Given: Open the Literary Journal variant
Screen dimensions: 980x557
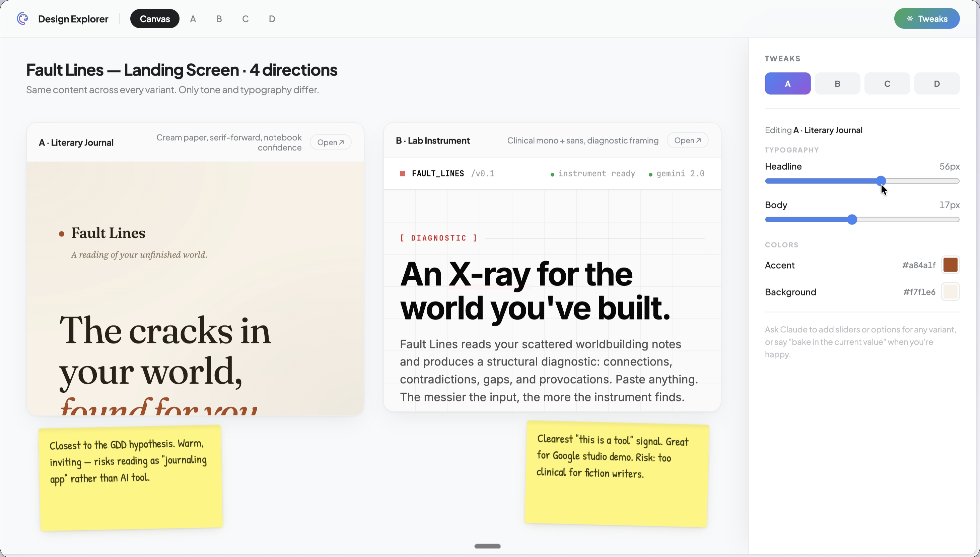Looking at the screenshot, I should (330, 142).
